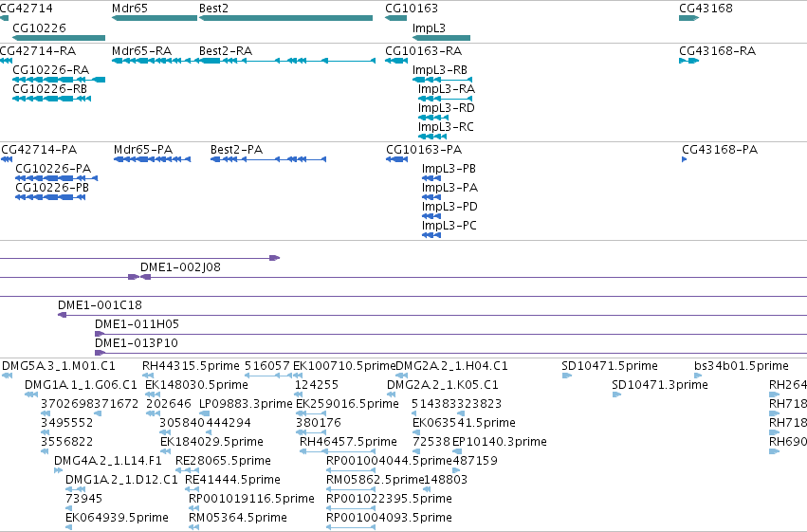
Task: Select the DME1-001C18 clone label
Action: pos(100,305)
